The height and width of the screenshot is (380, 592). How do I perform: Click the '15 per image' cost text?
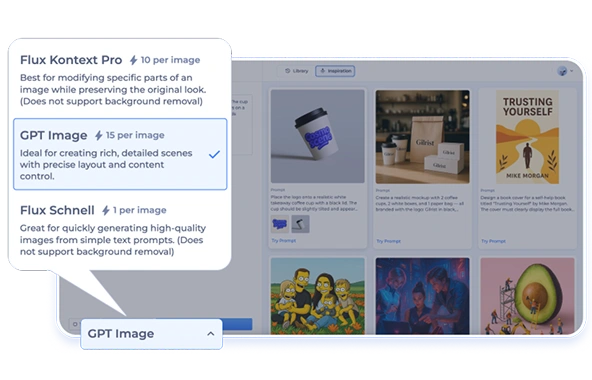135,135
